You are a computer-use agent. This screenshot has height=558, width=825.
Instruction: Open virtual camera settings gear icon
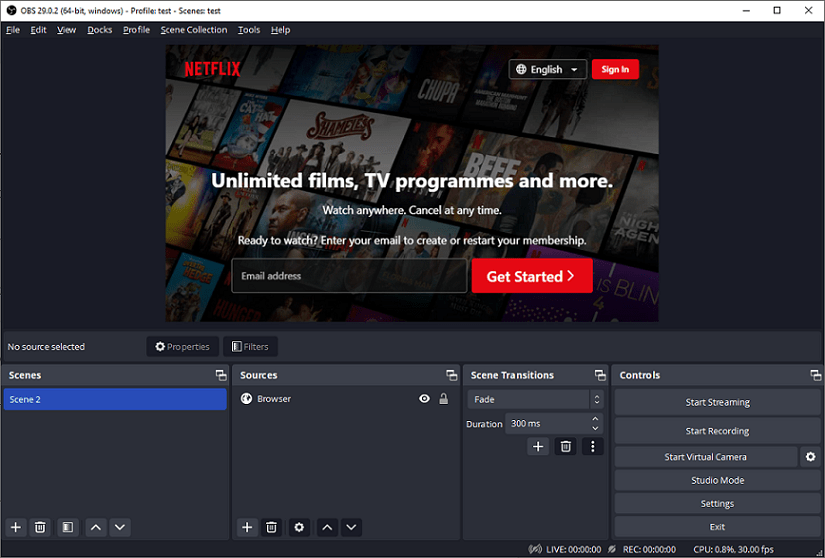point(811,456)
